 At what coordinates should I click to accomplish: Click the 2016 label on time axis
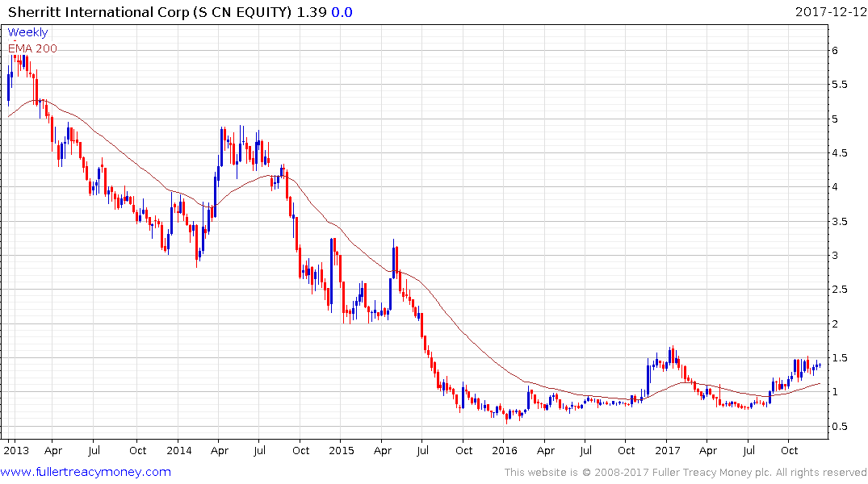point(505,450)
